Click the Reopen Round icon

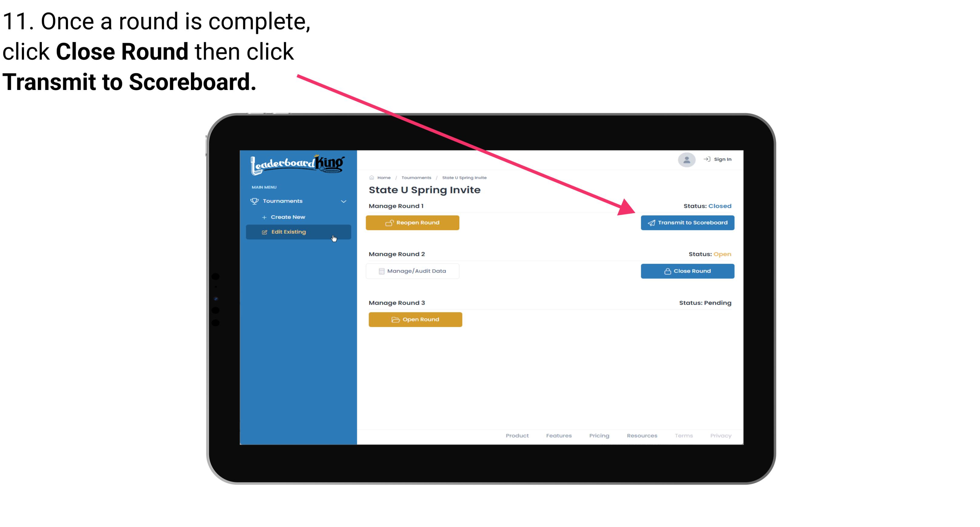pos(390,222)
